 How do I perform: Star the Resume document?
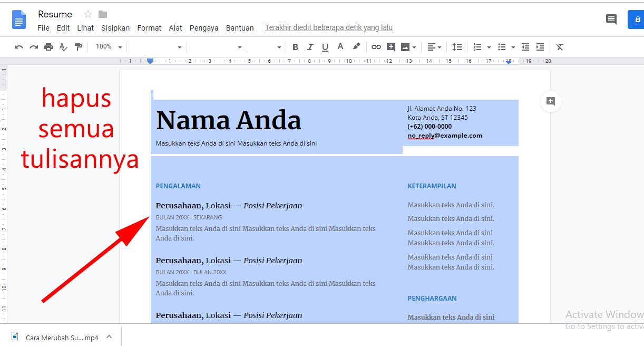click(x=87, y=14)
